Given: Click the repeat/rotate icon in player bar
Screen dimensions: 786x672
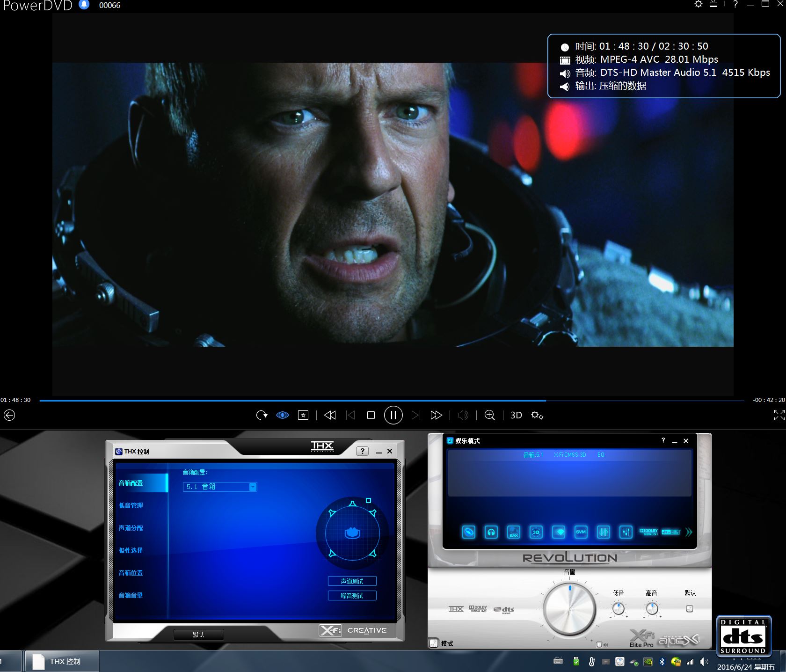Looking at the screenshot, I should point(262,415).
